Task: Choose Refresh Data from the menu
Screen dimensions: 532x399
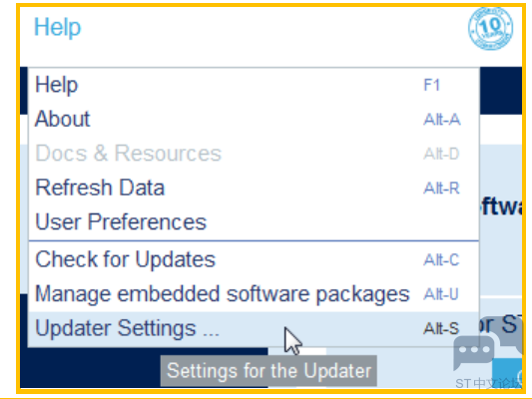Action: [254, 188]
